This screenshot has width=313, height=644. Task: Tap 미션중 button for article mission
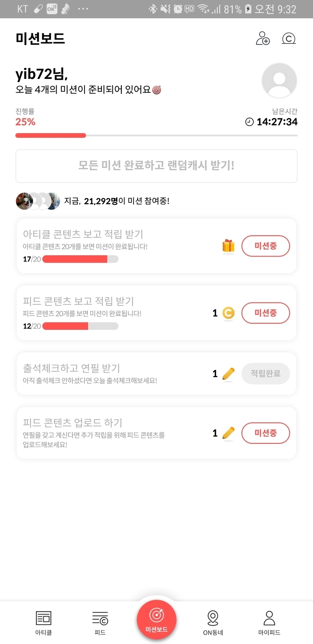pyautogui.click(x=265, y=246)
